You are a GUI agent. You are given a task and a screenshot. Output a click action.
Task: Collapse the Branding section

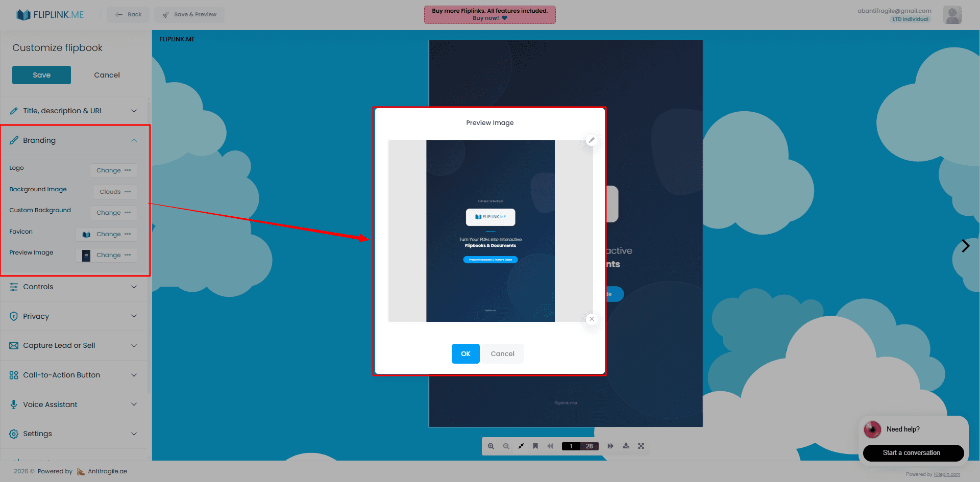click(74, 140)
